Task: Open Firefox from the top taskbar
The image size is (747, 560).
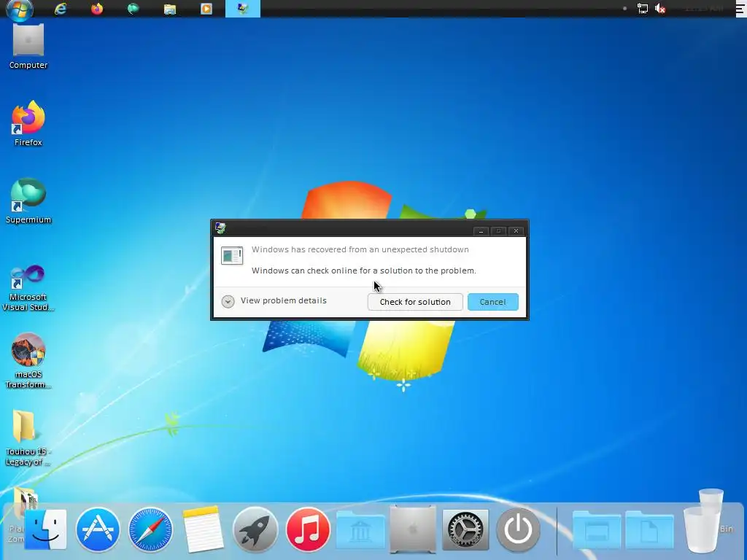Action: click(x=97, y=9)
